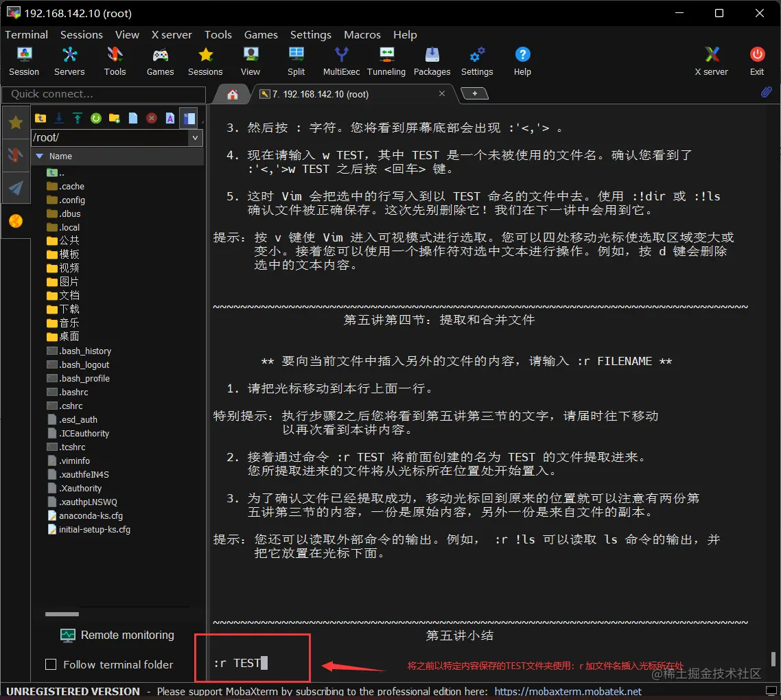Screen dimensions: 781x700
Task: Click the home tab icon
Action: click(232, 94)
